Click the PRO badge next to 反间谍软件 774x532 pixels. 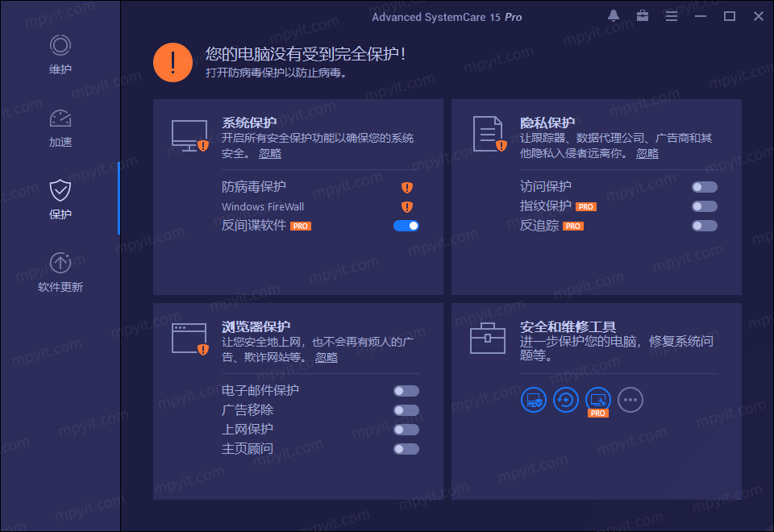pos(301,226)
